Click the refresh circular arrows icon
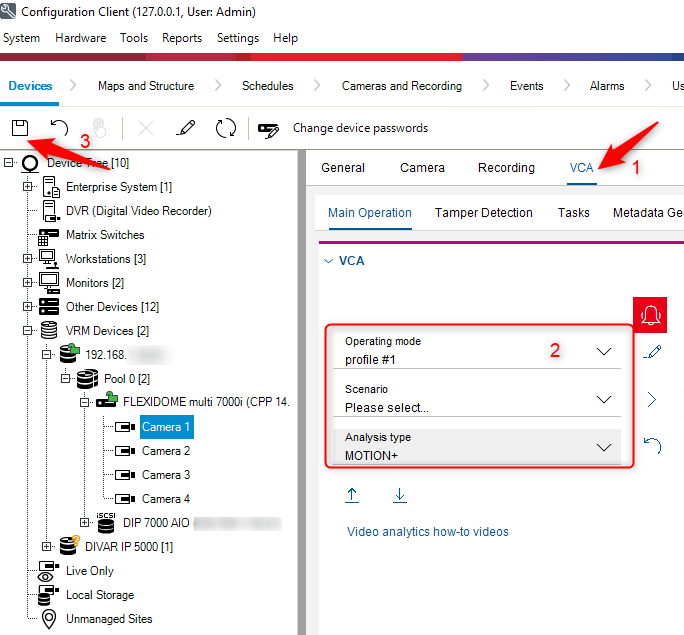Viewport: 684px width, 635px height. coord(226,128)
